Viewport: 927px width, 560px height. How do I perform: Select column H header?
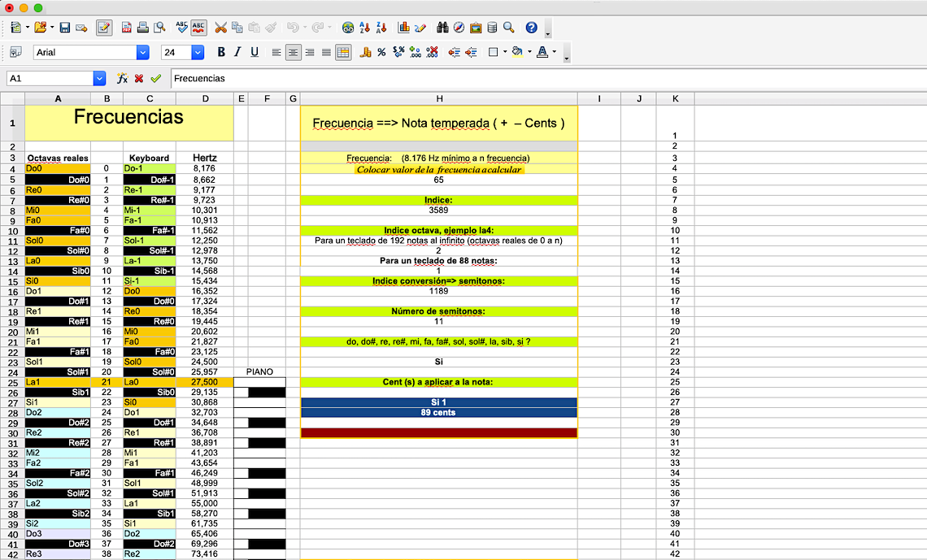[x=439, y=99]
